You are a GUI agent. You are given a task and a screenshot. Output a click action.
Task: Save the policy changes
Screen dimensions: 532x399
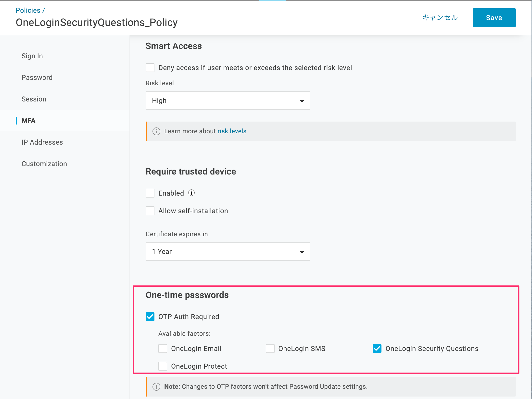(x=494, y=18)
